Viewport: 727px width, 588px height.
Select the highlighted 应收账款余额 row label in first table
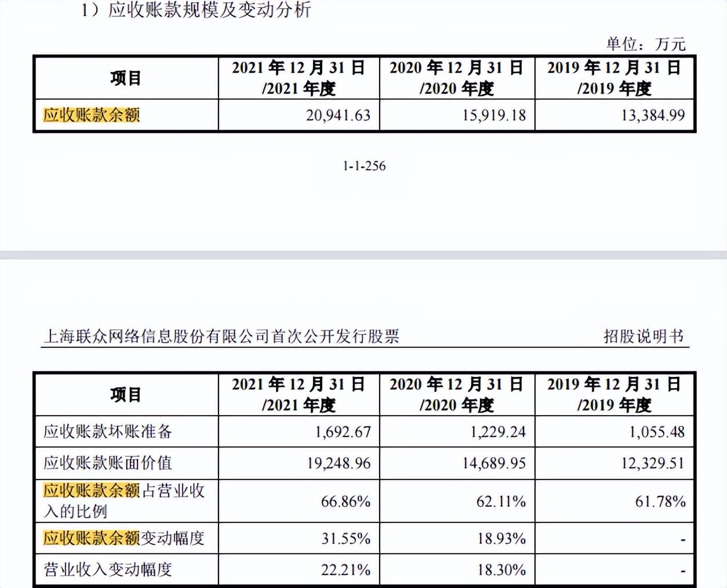coord(92,115)
